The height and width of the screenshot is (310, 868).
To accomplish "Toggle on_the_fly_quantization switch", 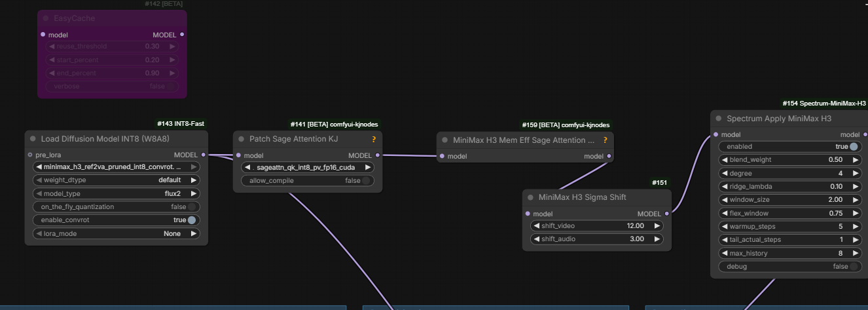I will pyautogui.click(x=191, y=207).
